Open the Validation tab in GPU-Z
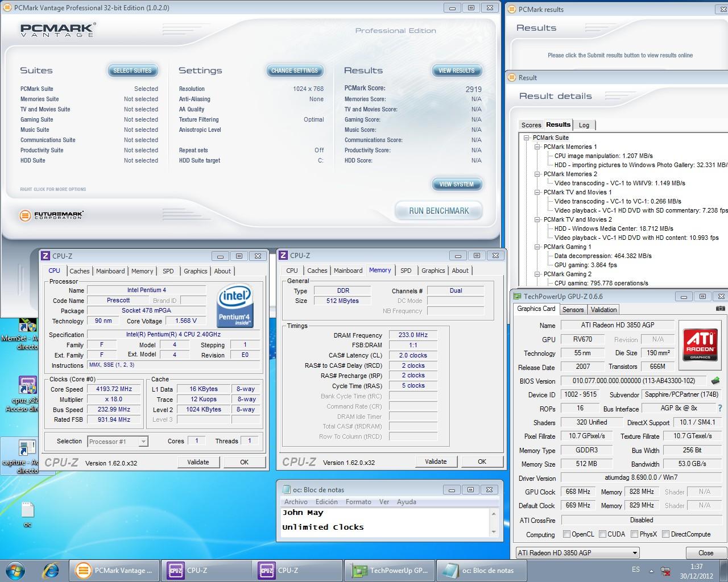The image size is (728, 582). tap(603, 310)
